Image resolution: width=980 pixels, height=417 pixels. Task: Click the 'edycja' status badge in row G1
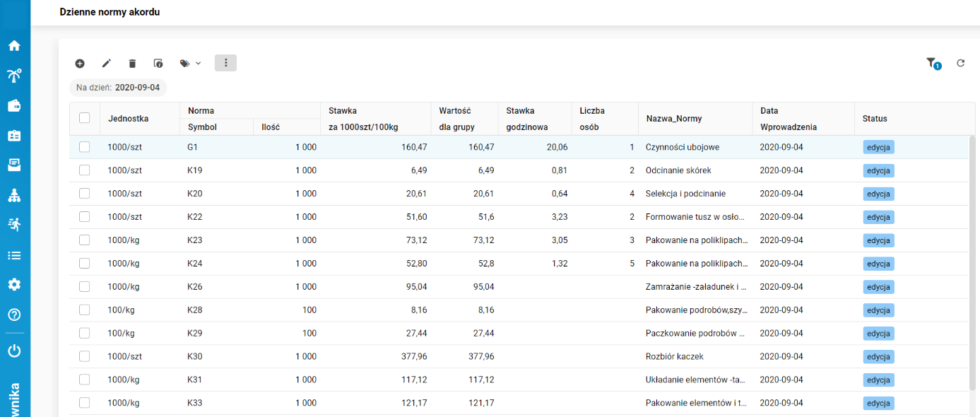(x=878, y=147)
